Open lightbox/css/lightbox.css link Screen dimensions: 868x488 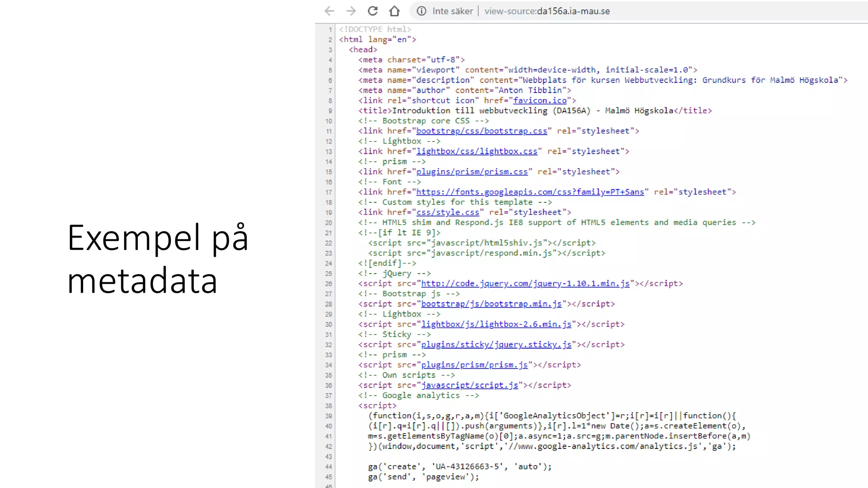click(477, 151)
